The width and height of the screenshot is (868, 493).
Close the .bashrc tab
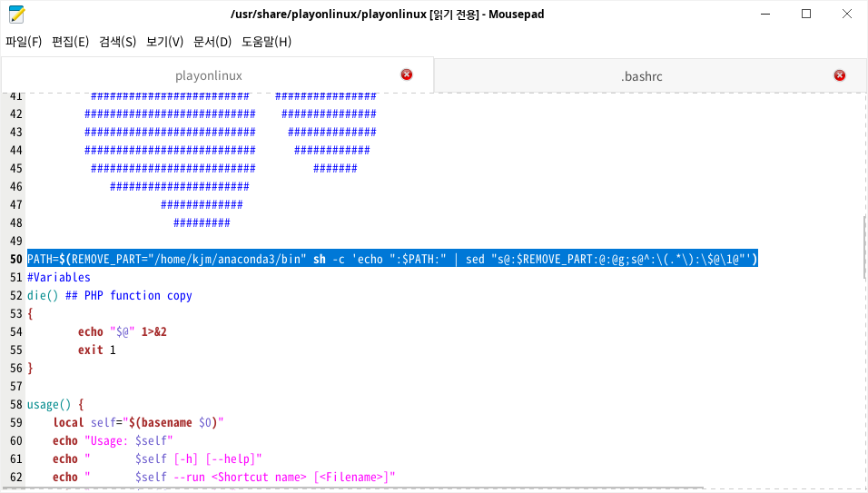(x=840, y=75)
